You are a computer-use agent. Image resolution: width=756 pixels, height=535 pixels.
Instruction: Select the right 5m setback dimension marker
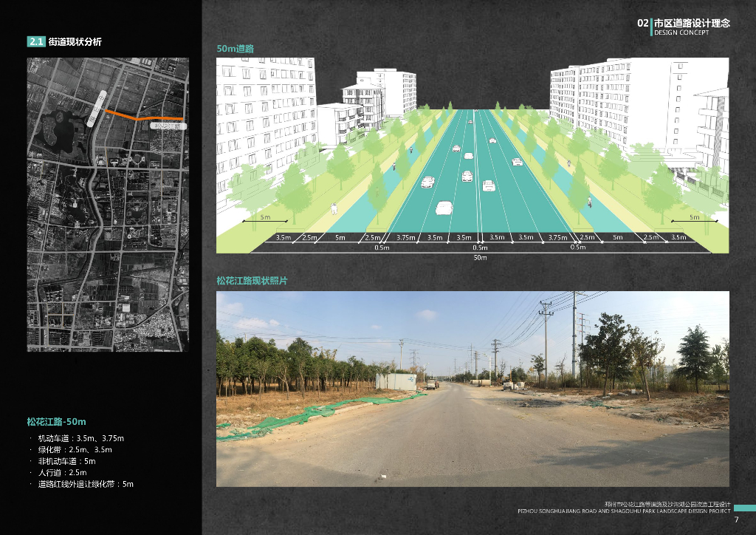(x=694, y=219)
